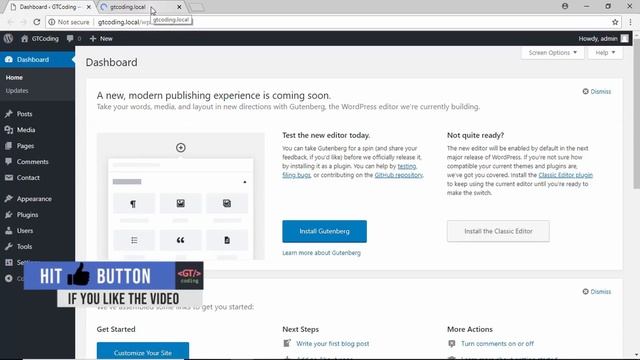
Task: Click the Install Gutenberg button
Action: point(324,231)
